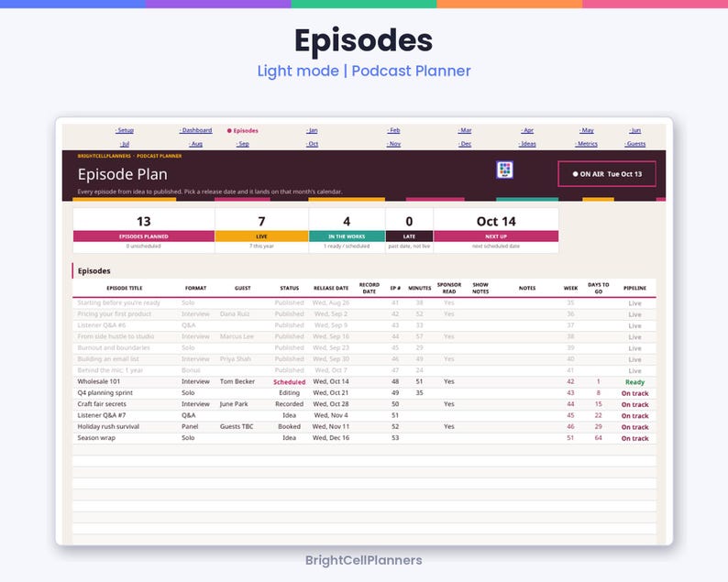The height and width of the screenshot is (582, 728).
Task: Open the Oct month link
Action: (x=313, y=144)
